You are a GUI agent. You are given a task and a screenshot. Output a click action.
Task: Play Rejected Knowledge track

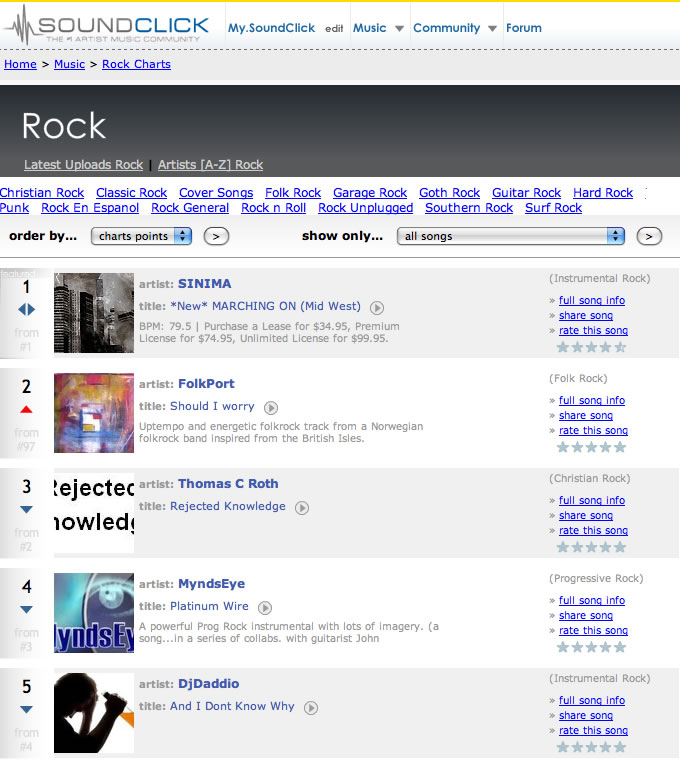click(302, 508)
